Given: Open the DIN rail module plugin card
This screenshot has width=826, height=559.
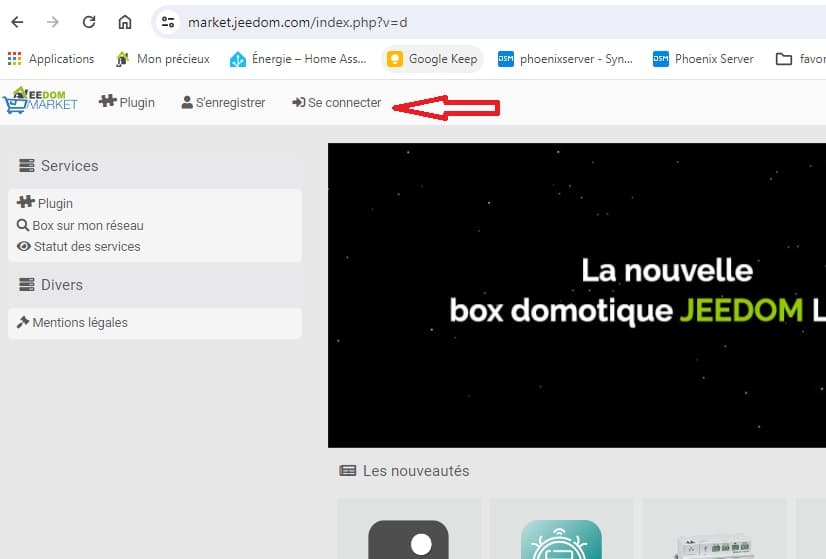Looking at the screenshot, I should pyautogui.click(x=714, y=529).
